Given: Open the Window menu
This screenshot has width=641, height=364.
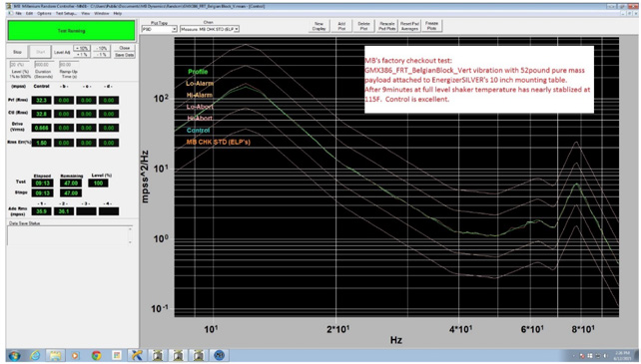Looking at the screenshot, I should [102, 14].
